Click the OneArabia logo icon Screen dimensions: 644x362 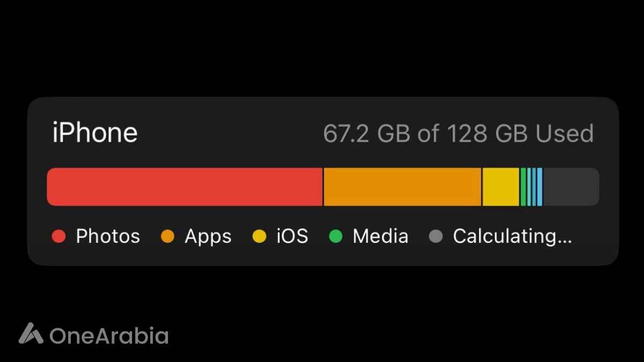pos(31,333)
